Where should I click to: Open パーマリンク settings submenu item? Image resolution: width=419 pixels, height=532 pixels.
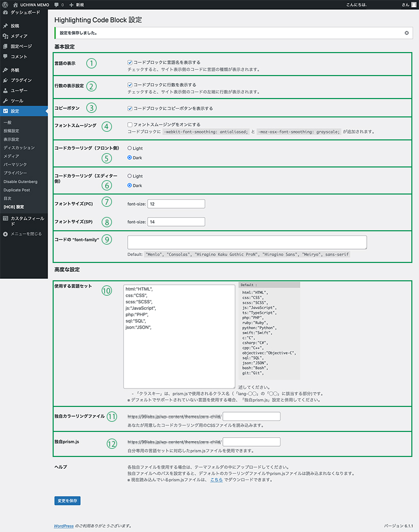click(x=15, y=164)
